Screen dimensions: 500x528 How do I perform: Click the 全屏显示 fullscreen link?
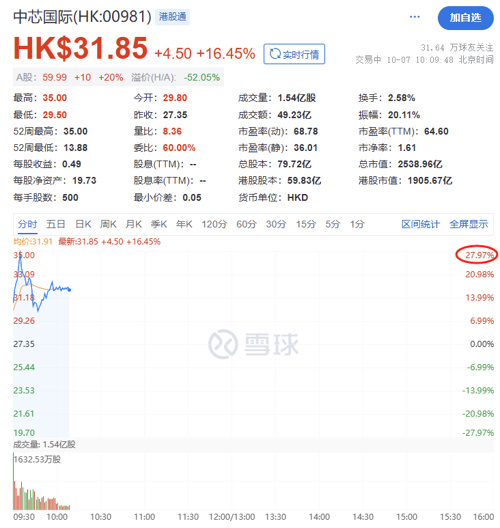point(469,224)
